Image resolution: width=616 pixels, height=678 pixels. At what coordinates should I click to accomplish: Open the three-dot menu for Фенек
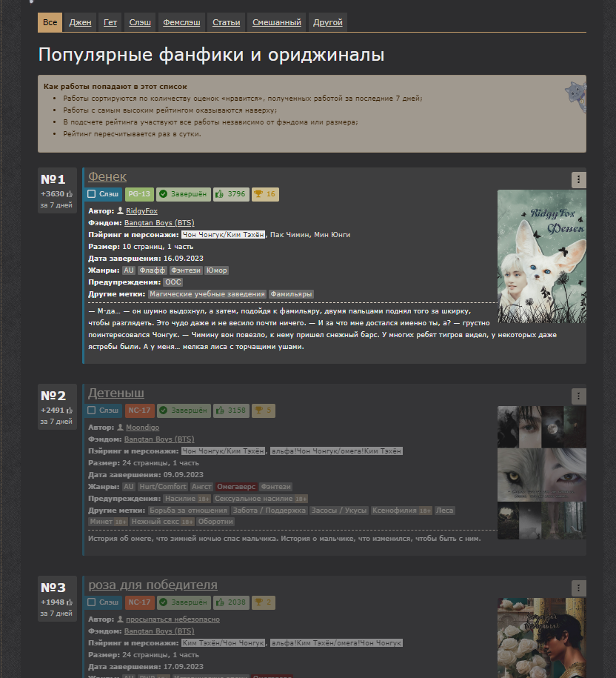(x=578, y=179)
